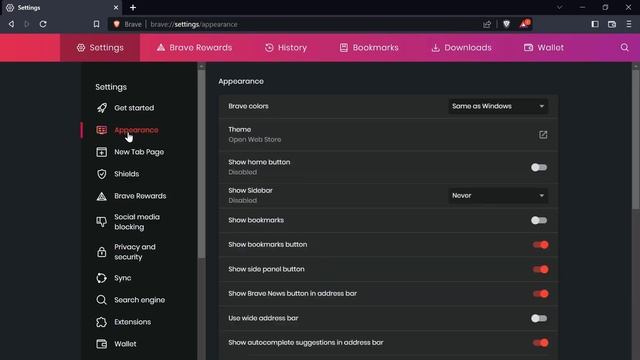This screenshot has height=360, width=640.
Task: Click the lock icon for Privacy and security
Action: (102, 252)
